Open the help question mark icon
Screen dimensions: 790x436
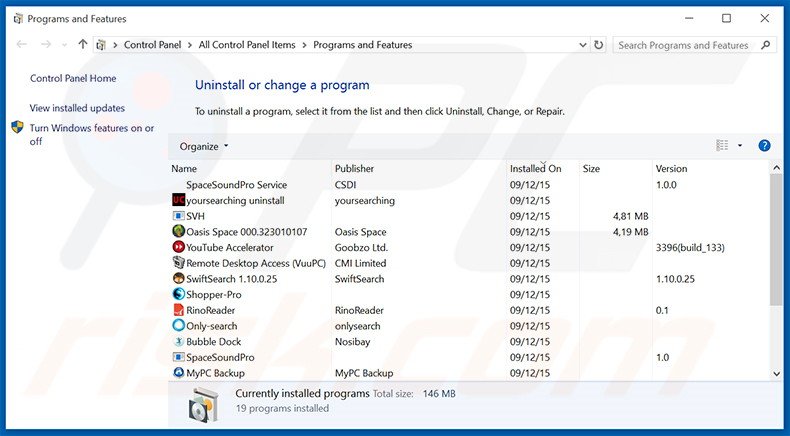(764, 146)
